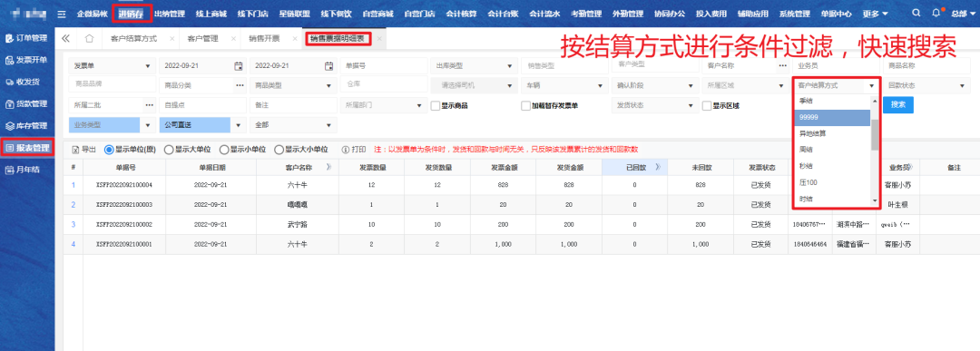Image resolution: width=980 pixels, height=351 pixels.
Task: Open the 进销存 top menu
Action: point(133,14)
